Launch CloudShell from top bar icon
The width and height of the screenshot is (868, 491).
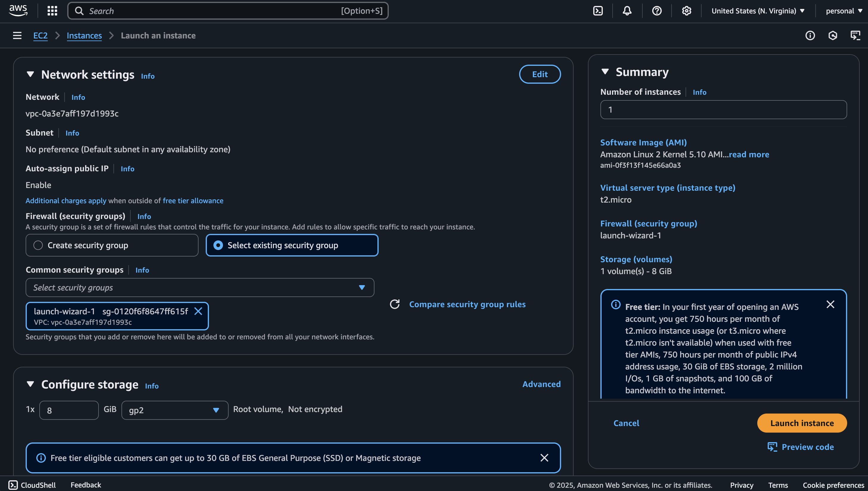tap(598, 11)
